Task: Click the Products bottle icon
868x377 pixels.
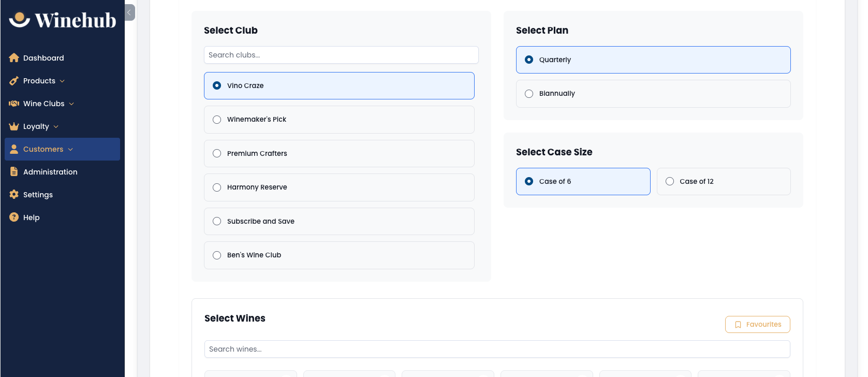Action: tap(14, 81)
